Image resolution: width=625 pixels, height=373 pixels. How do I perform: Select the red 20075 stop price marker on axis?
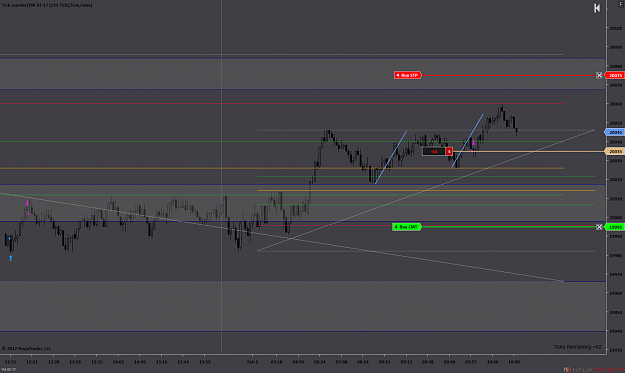[x=615, y=75]
